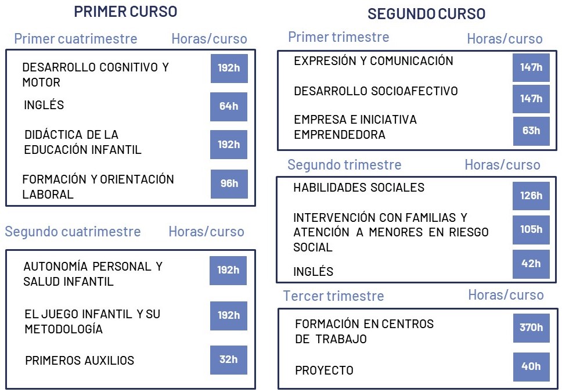
Task: Click the 96h hours badge
Action: pyautogui.click(x=229, y=184)
